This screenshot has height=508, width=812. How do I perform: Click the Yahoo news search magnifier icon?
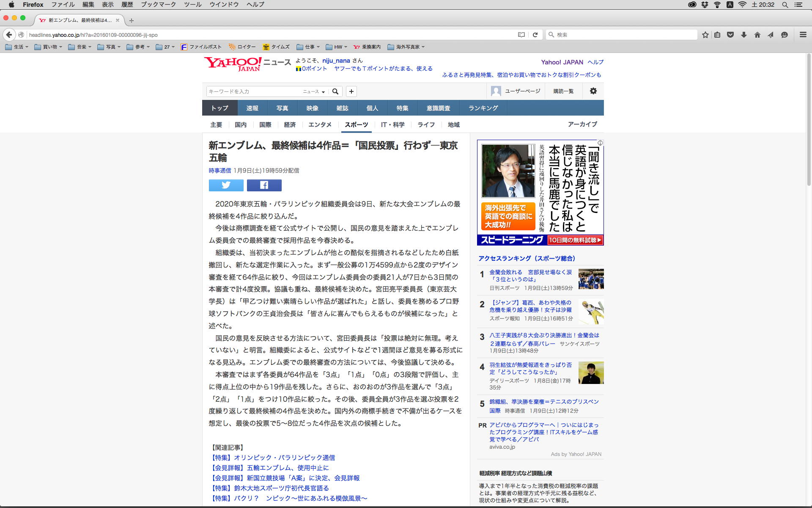(x=335, y=91)
